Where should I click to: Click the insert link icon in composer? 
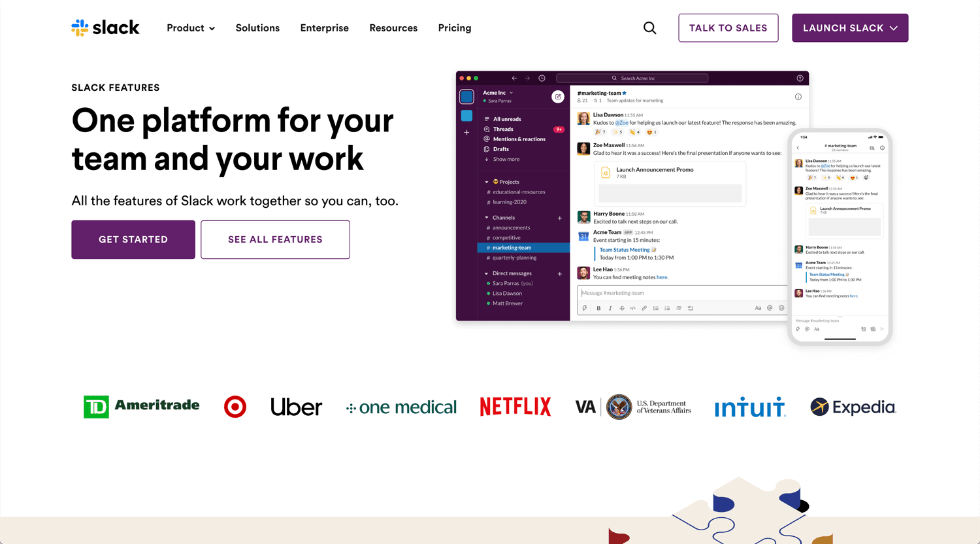644,308
